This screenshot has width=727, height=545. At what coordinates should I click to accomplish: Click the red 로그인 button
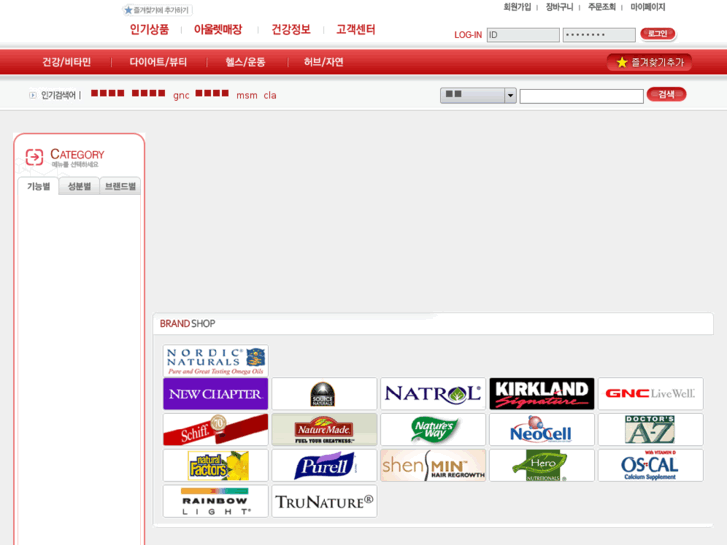point(657,33)
